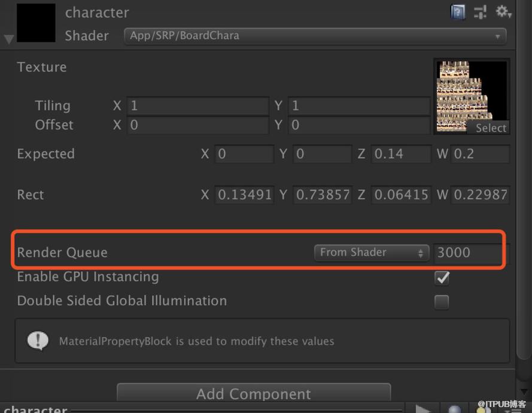The height and width of the screenshot is (413, 532).
Task: Open the material help reference icon
Action: (x=458, y=12)
